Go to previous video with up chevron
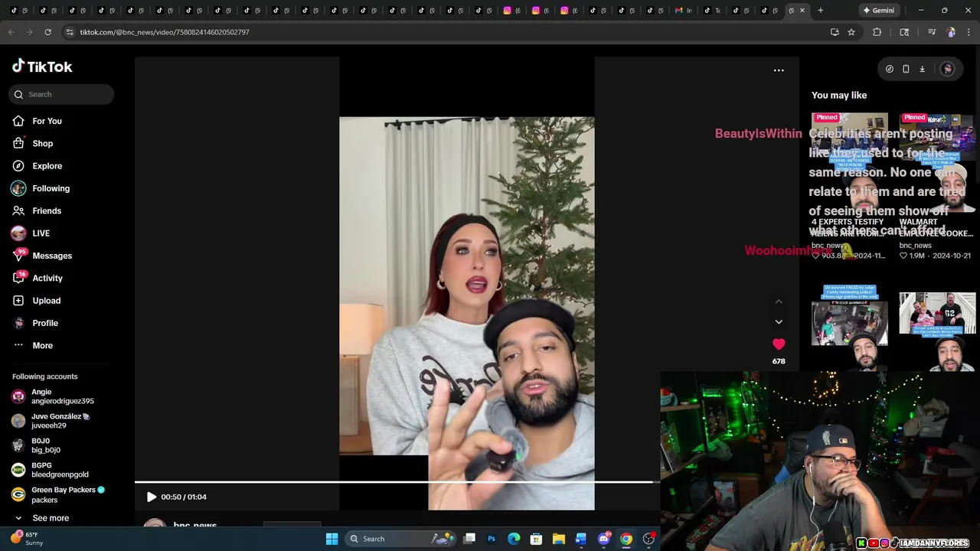The height and width of the screenshot is (551, 980). point(779,302)
